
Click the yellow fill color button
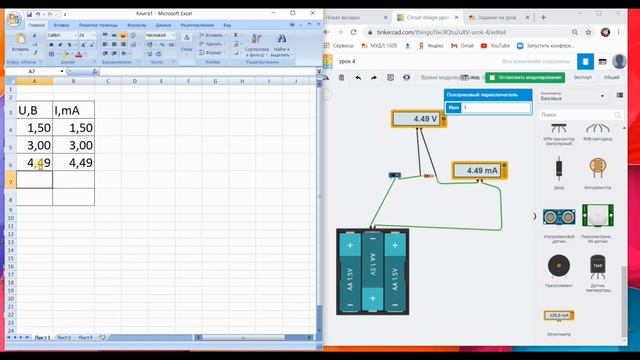pyautogui.click(x=66, y=54)
